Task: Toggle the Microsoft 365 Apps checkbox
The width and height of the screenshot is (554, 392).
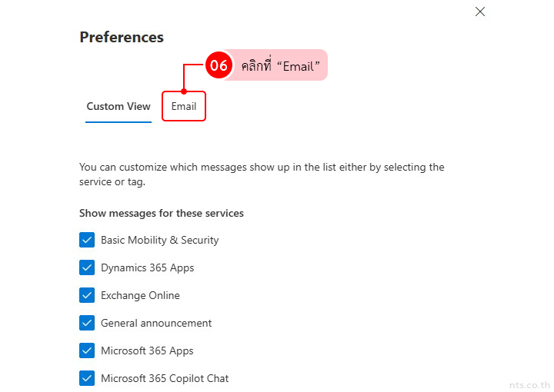Action: [x=87, y=350]
